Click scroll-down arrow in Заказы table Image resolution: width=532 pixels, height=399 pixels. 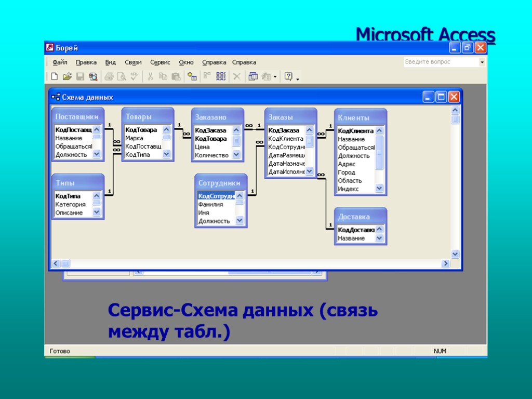tap(310, 171)
